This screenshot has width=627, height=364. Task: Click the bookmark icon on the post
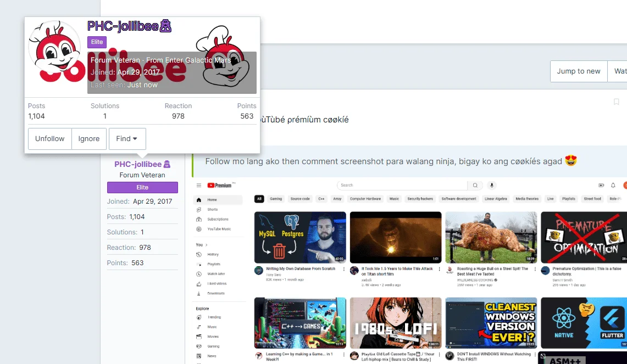click(616, 102)
